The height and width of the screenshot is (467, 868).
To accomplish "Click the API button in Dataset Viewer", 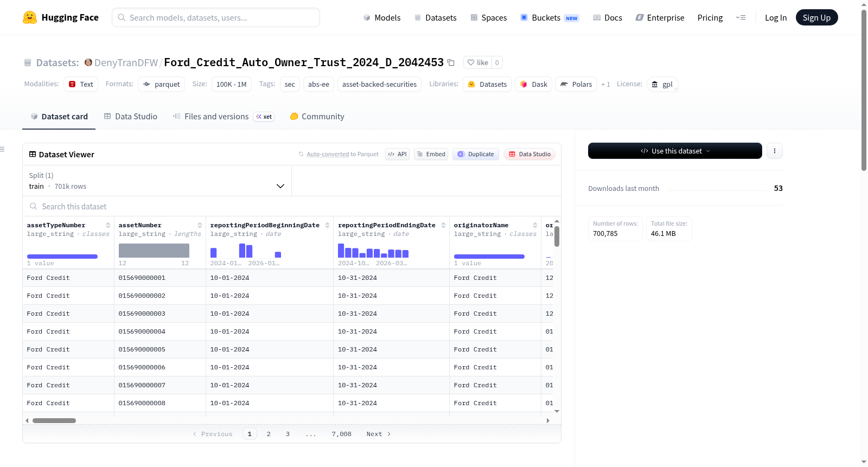I will click(x=397, y=154).
